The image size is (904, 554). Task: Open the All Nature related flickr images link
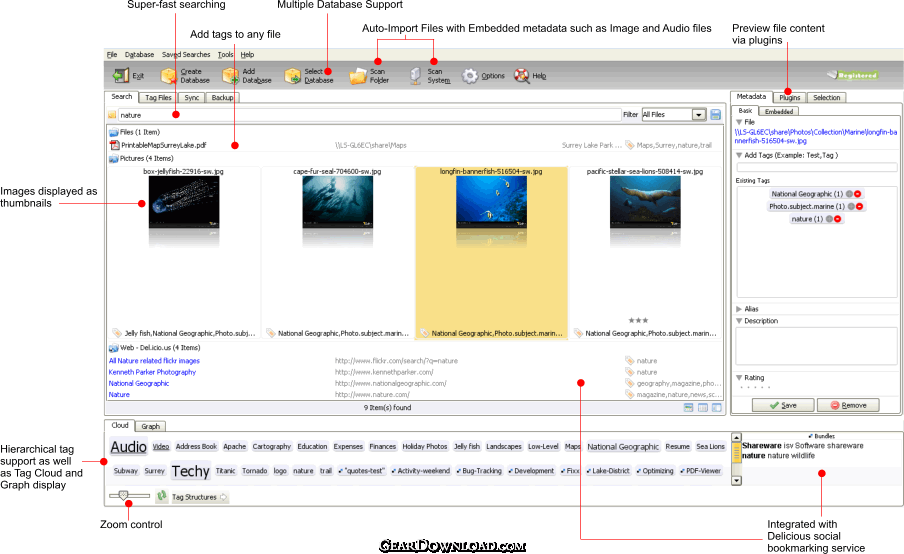[x=154, y=361]
